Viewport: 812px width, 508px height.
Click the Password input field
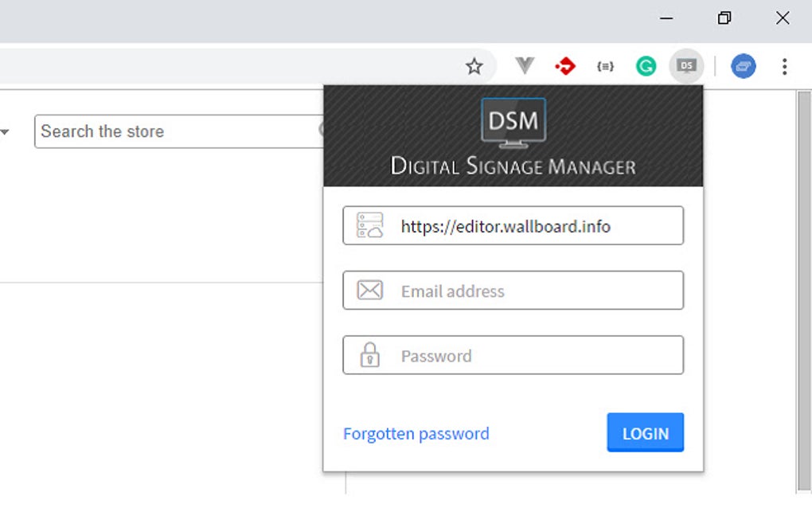coord(513,355)
